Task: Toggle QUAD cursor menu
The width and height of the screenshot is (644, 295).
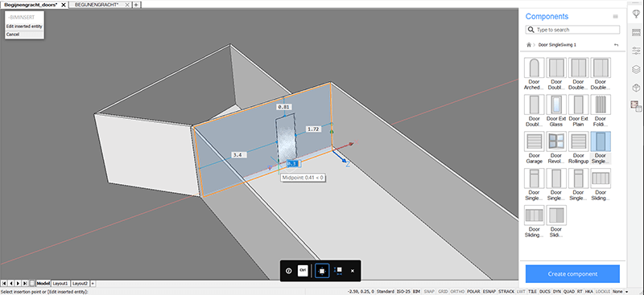Action: pyautogui.click(x=569, y=291)
